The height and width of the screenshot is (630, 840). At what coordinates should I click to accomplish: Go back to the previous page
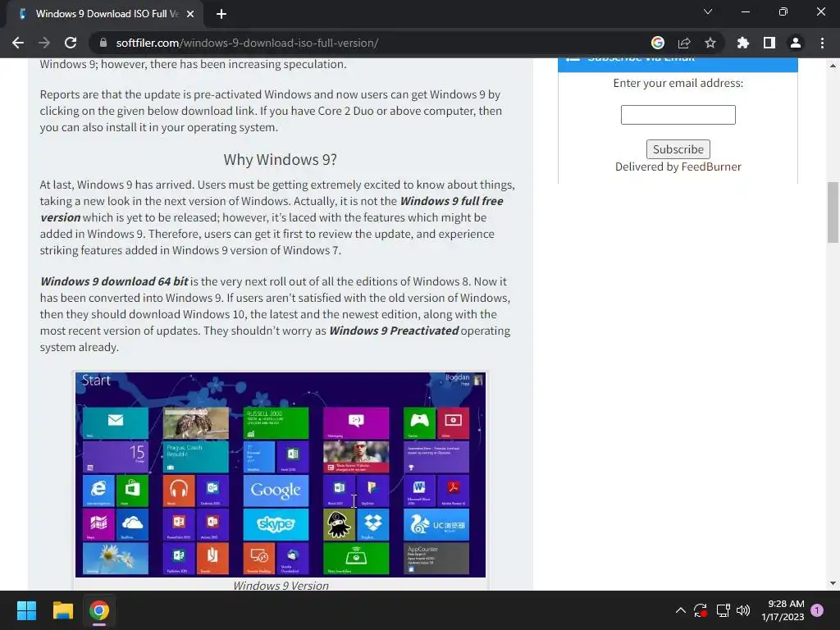click(x=18, y=43)
